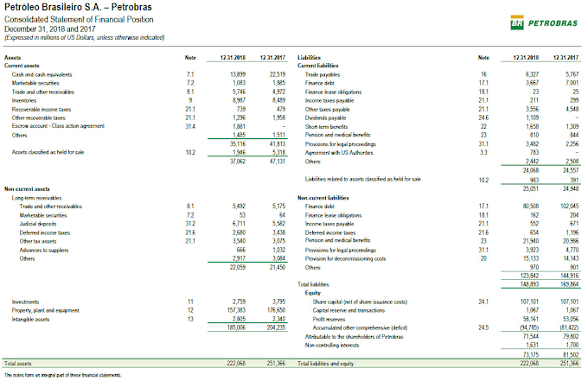Select 'Consolidated Statement of Financial Position' subtitle

(79, 20)
